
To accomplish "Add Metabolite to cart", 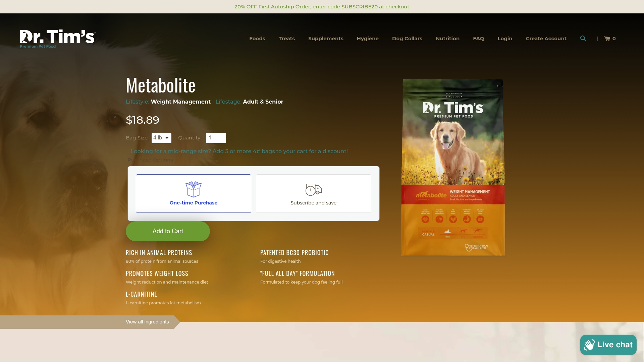I will [x=168, y=231].
